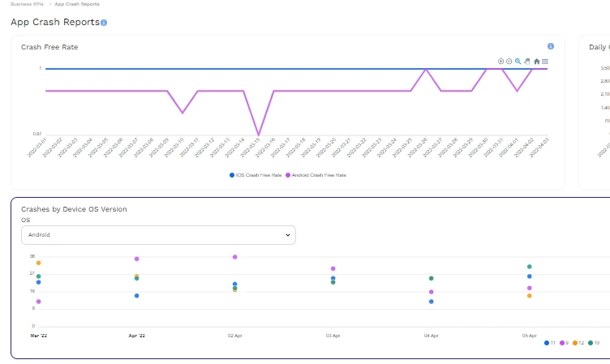The image size is (610, 364).
Task: Open the chart export hamburger menu
Action: [x=545, y=62]
